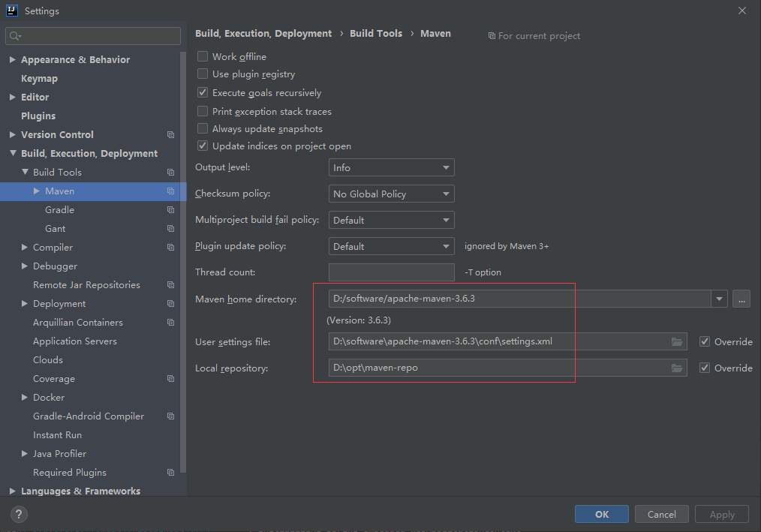
Task: Toggle Override for User settings file
Action: (705, 341)
